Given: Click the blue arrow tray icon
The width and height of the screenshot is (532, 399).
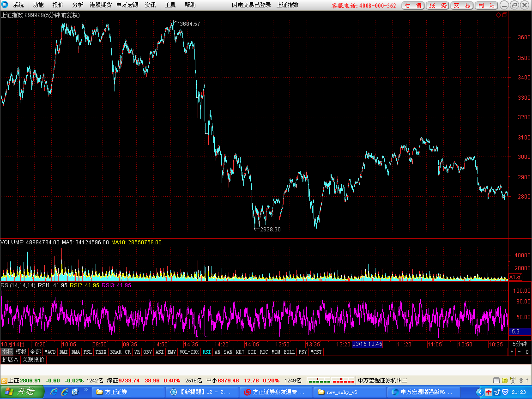Looking at the screenshot, I should pyautogui.click(x=497, y=392).
